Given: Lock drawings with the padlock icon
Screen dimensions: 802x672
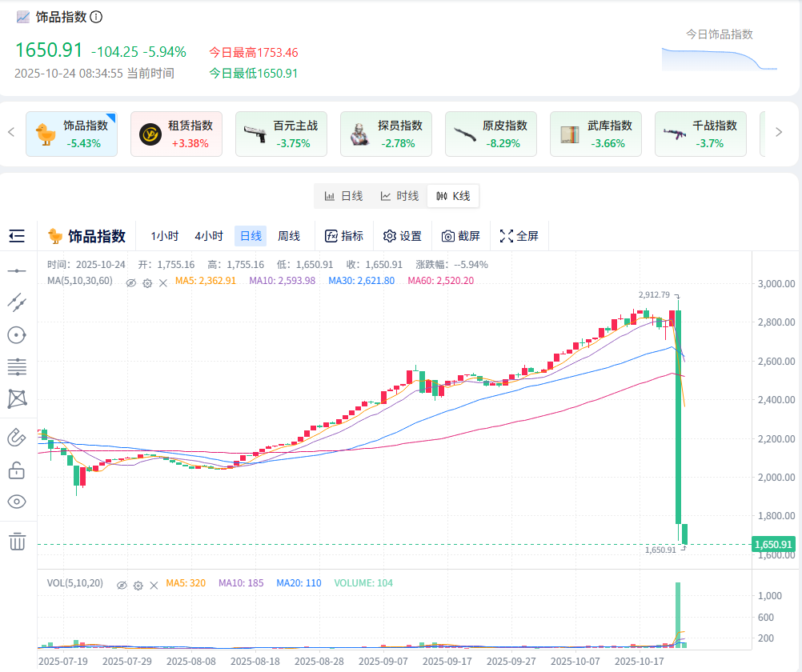Looking at the screenshot, I should 17,470.
